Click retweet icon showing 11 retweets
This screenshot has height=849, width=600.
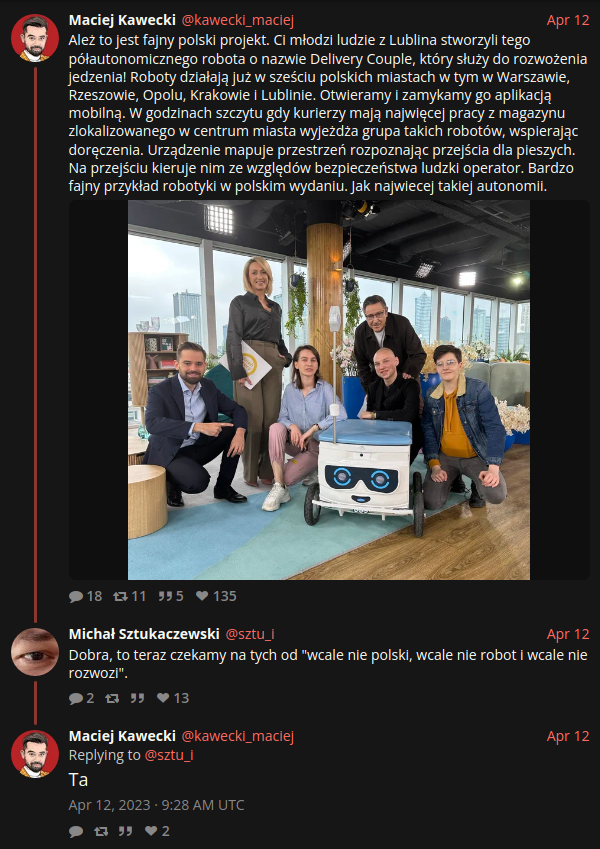click(x=120, y=596)
